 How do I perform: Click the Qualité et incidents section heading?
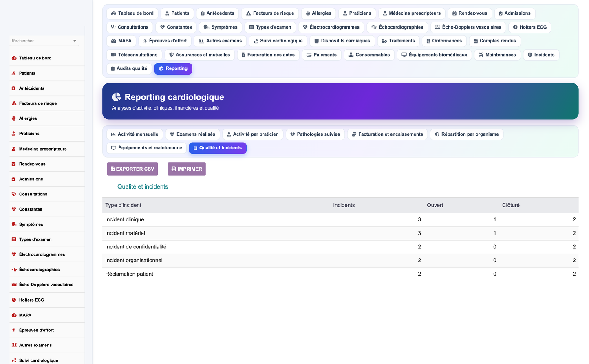143,186
